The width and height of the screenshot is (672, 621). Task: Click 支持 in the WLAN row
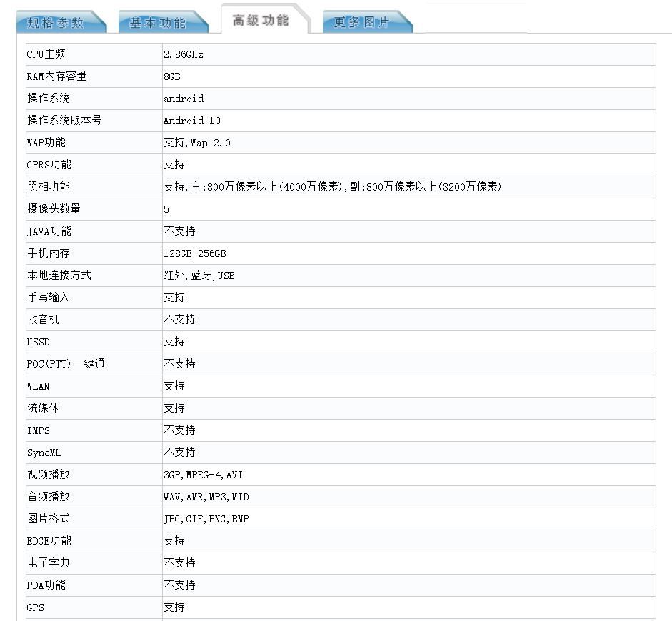pos(174,386)
